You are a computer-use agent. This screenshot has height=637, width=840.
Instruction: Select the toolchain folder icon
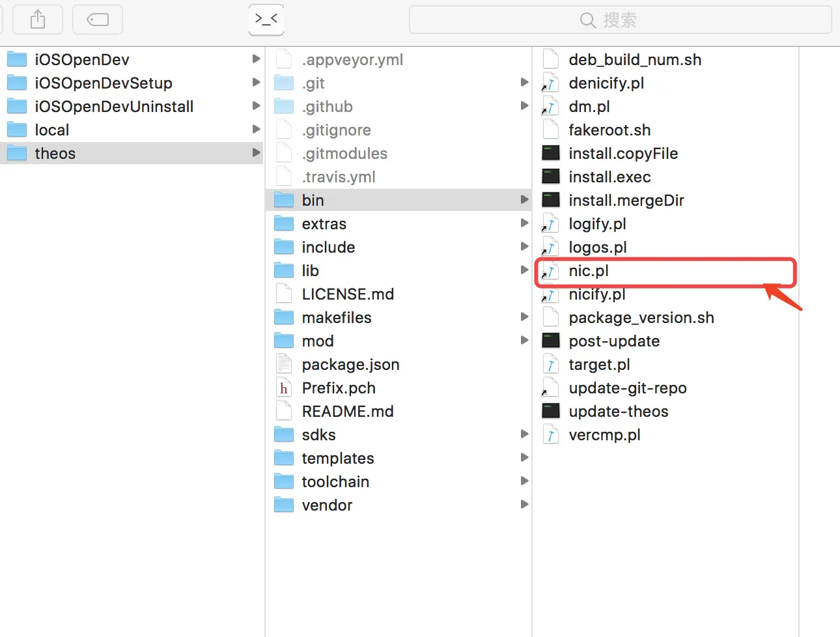coord(284,481)
